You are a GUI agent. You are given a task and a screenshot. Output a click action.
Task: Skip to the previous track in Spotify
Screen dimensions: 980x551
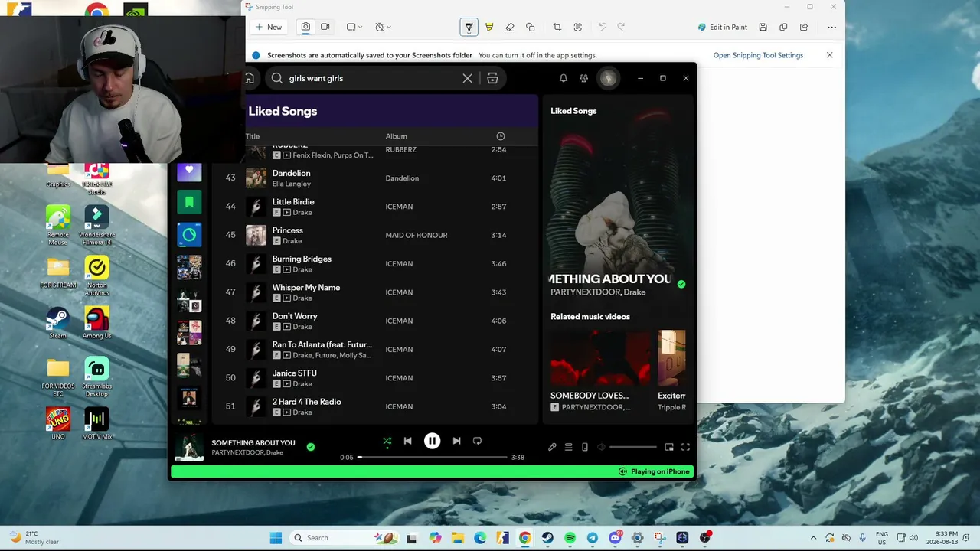click(408, 441)
